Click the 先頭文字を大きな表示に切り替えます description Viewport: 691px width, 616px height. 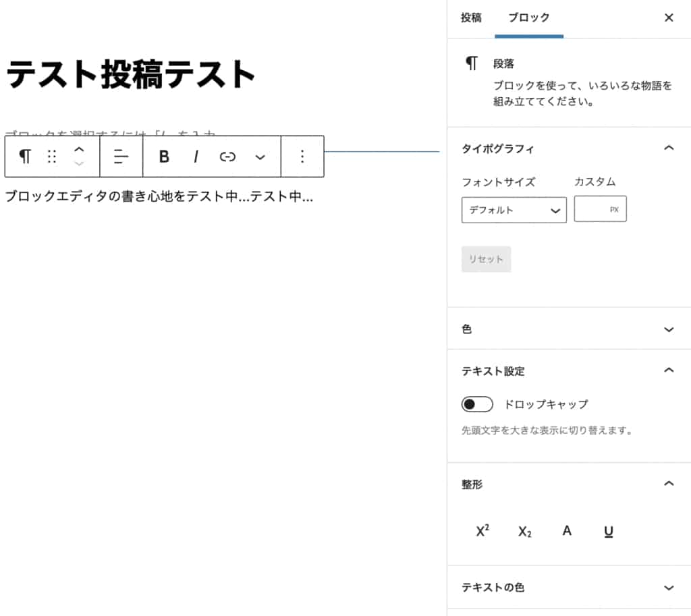coord(547,430)
